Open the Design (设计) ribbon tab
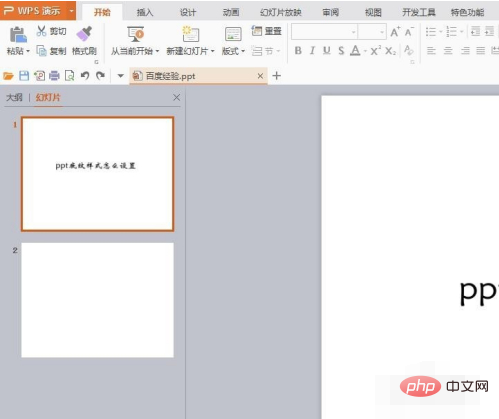The image size is (499, 419). (x=188, y=13)
